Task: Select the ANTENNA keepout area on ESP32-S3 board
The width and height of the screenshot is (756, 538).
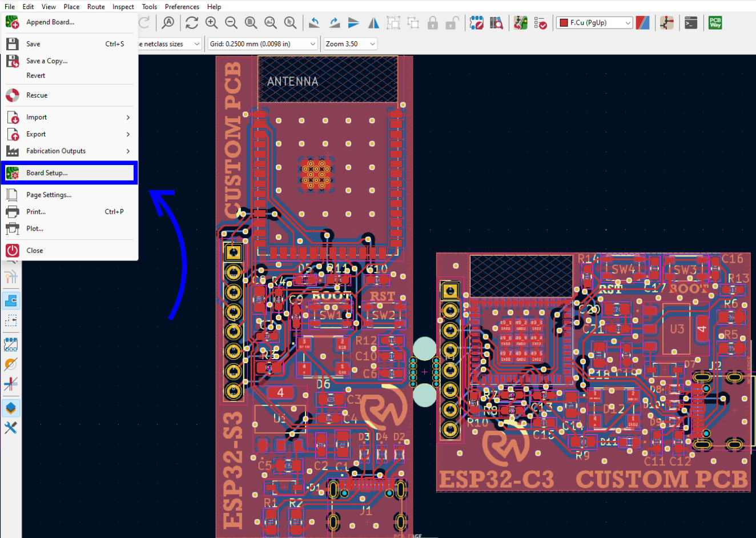Action: click(328, 79)
